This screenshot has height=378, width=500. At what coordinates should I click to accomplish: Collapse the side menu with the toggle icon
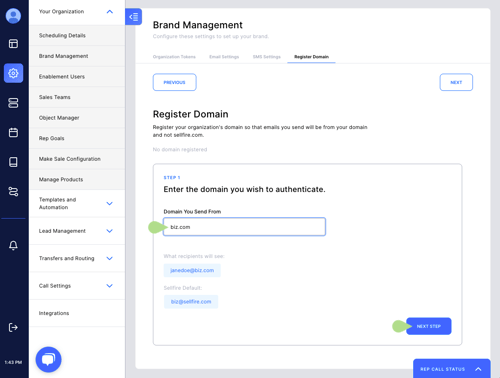[134, 17]
